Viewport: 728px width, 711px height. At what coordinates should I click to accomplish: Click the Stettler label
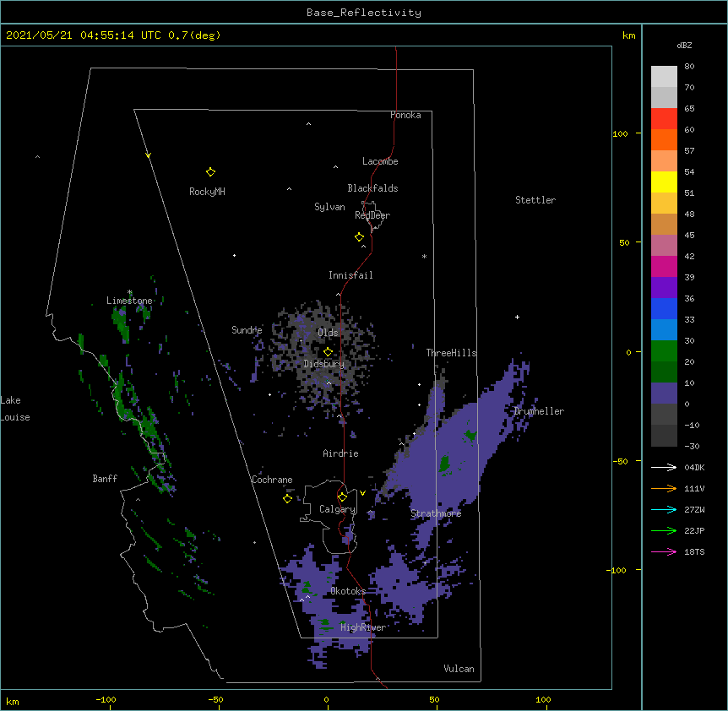[535, 200]
